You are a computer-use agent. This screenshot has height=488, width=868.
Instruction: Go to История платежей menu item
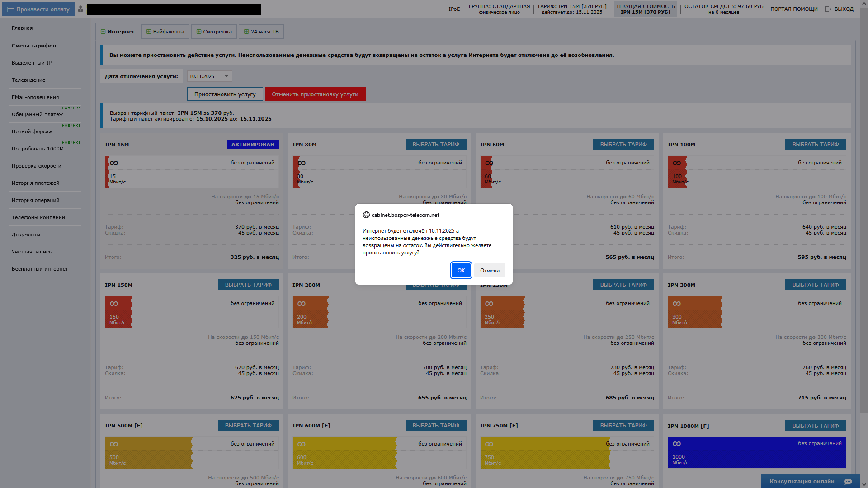[x=35, y=183]
